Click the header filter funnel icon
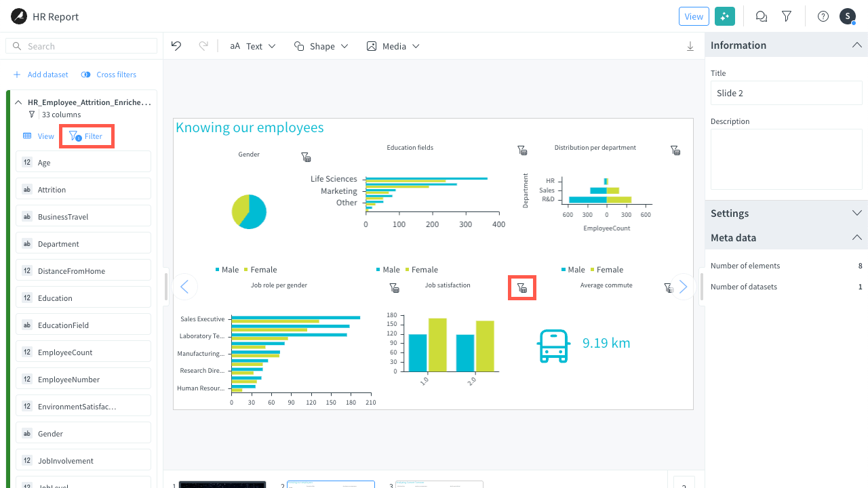Viewport: 868px width, 488px height. tap(787, 16)
